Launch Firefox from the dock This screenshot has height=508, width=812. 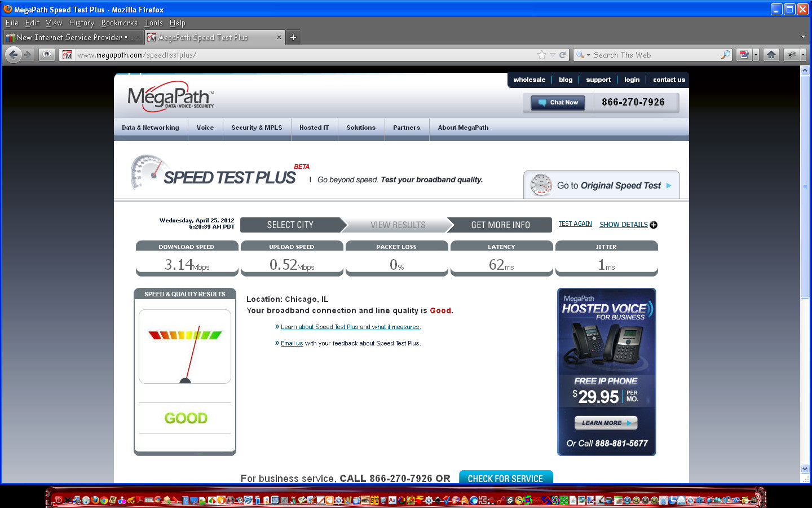95,500
